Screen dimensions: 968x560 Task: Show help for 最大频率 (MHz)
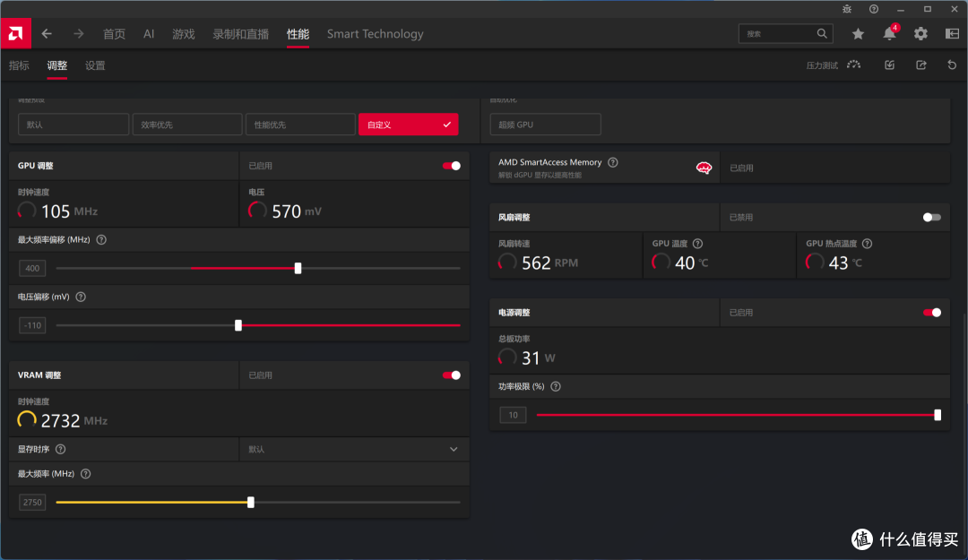coord(86,474)
